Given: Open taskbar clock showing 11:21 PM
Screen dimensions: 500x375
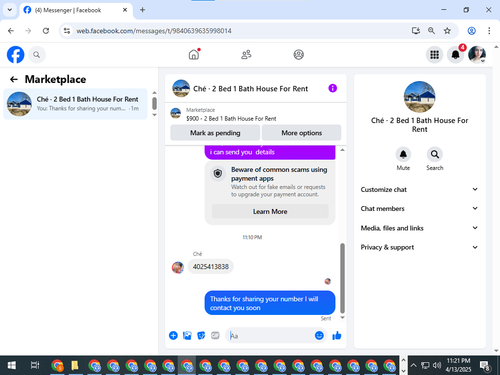Looking at the screenshot, I should coord(458,365).
